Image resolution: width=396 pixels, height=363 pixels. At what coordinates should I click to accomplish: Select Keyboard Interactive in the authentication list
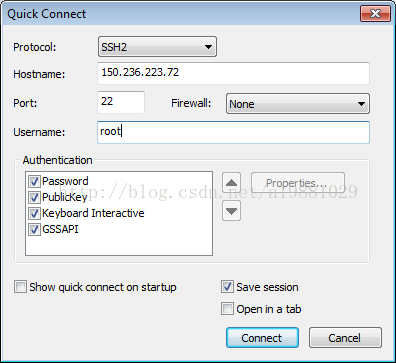click(93, 213)
